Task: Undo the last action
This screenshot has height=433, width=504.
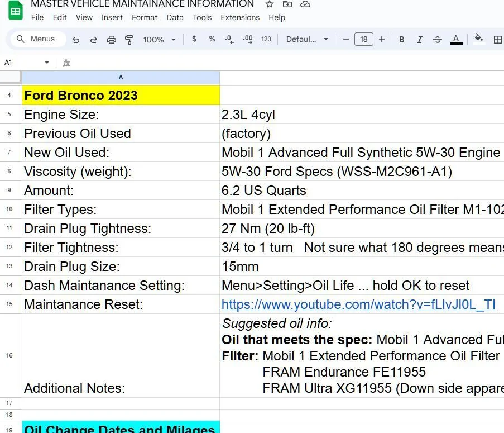Action: click(76, 40)
